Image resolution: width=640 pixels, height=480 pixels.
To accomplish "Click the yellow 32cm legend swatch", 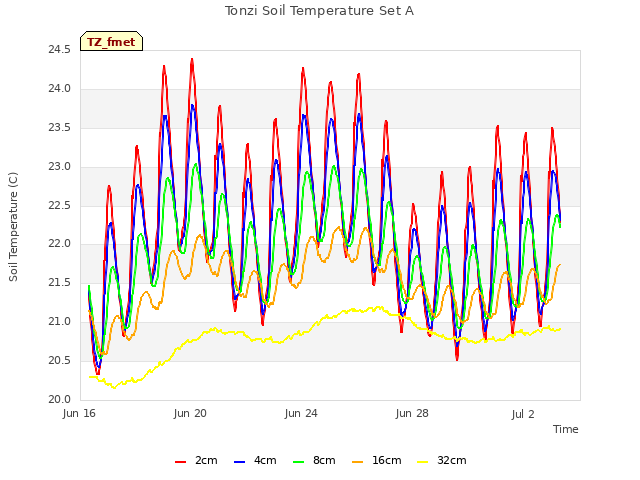I will tap(423, 462).
